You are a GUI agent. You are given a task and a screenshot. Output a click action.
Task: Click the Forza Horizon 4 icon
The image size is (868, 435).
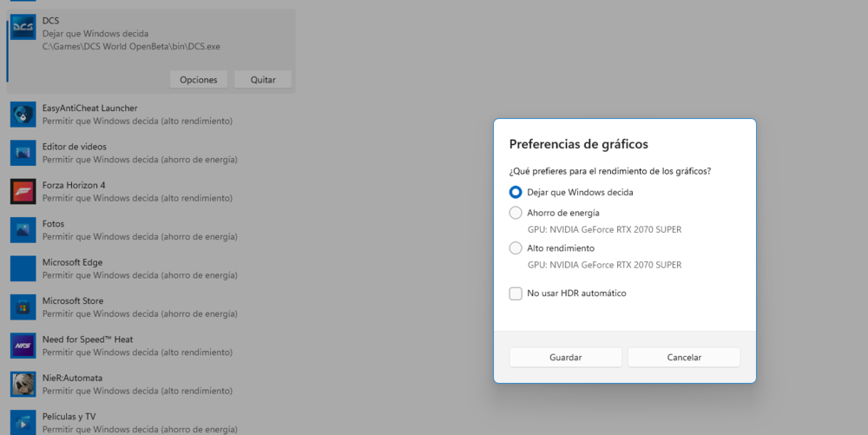23,191
